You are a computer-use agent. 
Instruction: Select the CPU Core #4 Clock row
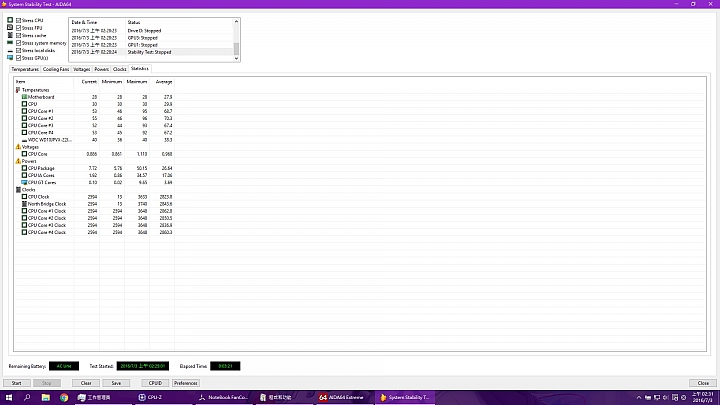point(94,232)
